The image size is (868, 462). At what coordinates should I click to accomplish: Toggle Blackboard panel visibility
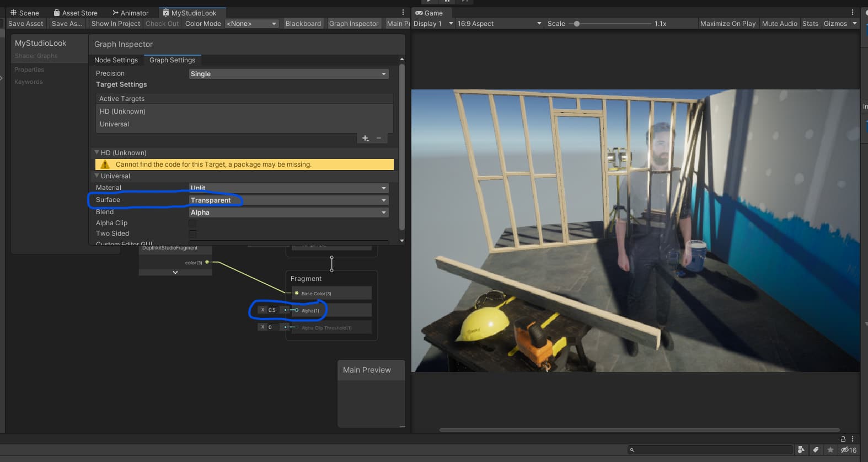click(x=303, y=24)
